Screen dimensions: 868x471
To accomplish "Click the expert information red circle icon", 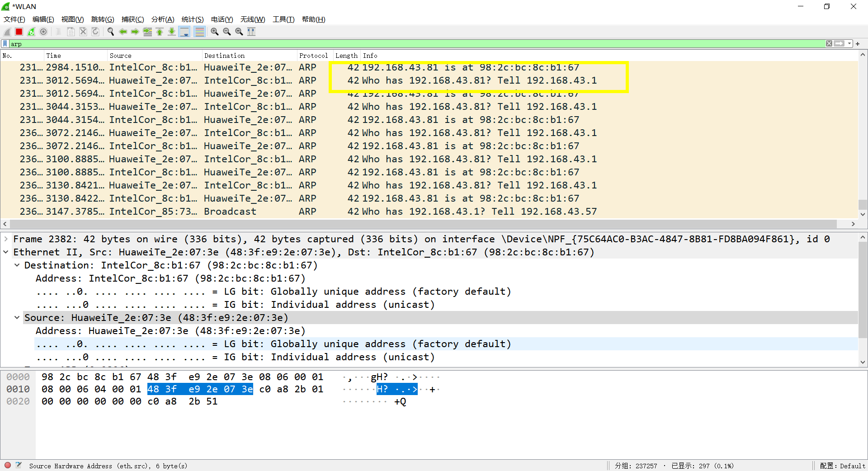I will click(8, 465).
